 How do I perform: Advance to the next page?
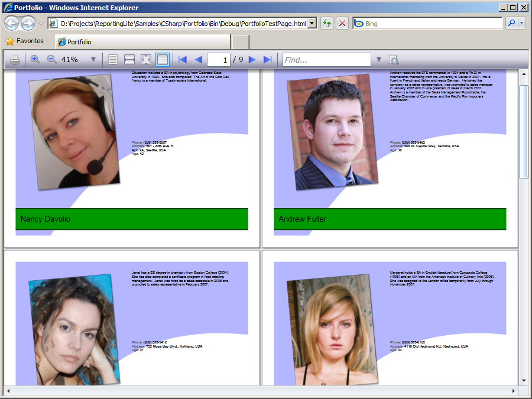[252, 60]
